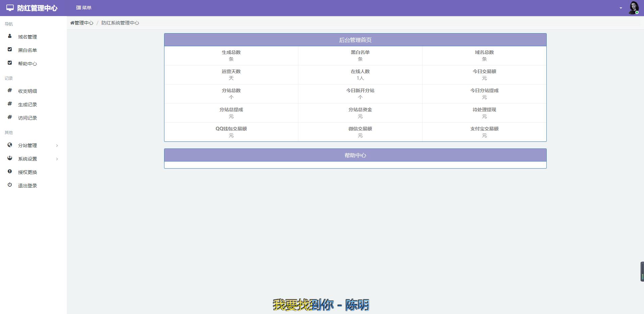
Task: Toggle the sidebar with 菜单 button
Action: pyautogui.click(x=84, y=8)
